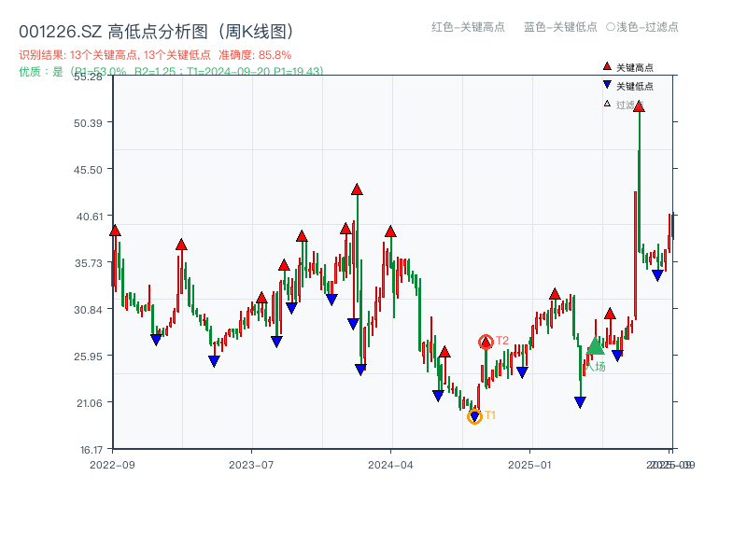Click the red triangle at the 53.28 peak
This screenshot has height=560, width=747.
[639, 108]
